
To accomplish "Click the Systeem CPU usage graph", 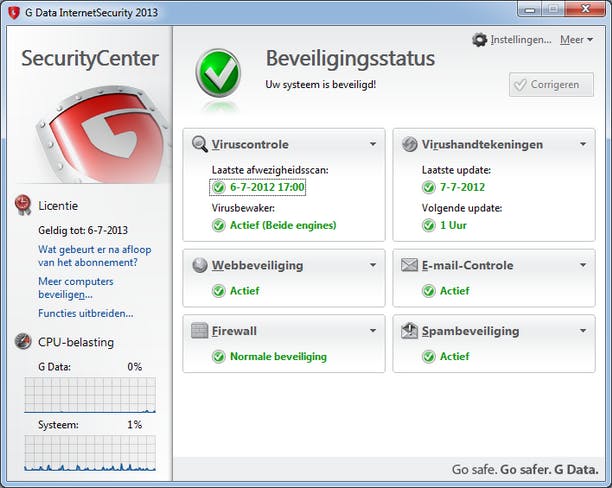I will (x=90, y=453).
